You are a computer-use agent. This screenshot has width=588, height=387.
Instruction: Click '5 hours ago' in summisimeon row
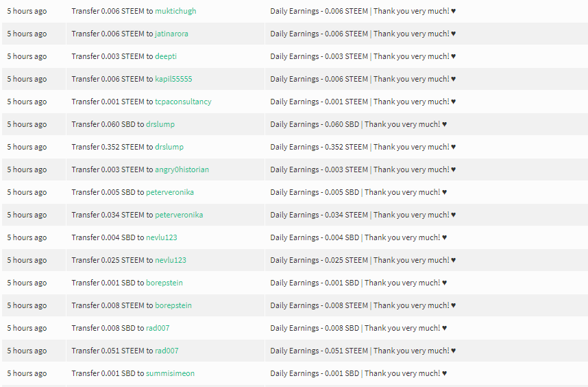coord(27,373)
